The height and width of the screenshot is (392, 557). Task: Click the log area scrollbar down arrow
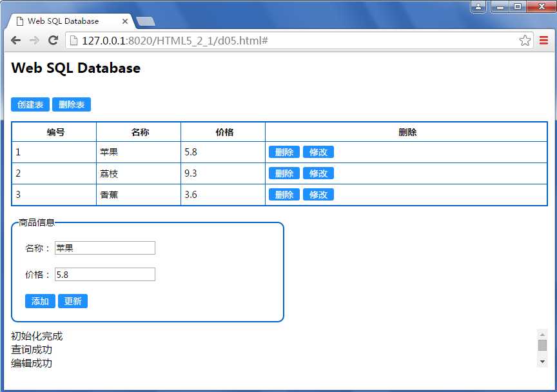(542, 362)
